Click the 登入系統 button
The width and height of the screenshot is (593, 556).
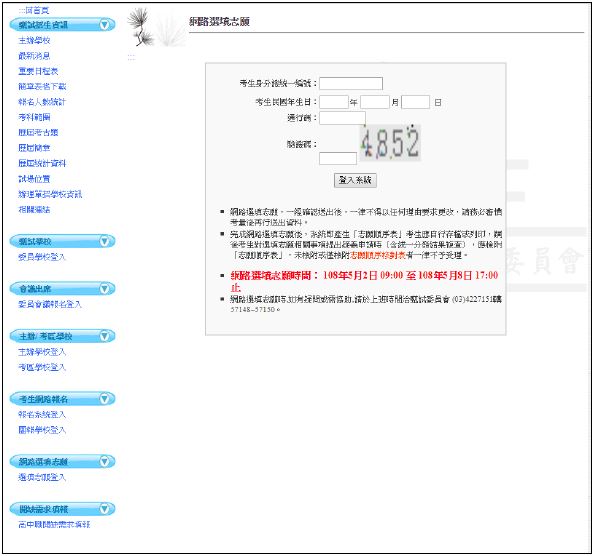click(355, 180)
